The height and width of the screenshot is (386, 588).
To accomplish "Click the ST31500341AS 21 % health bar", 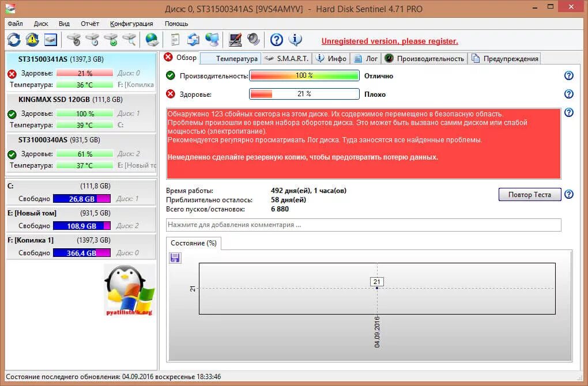I will [x=85, y=73].
